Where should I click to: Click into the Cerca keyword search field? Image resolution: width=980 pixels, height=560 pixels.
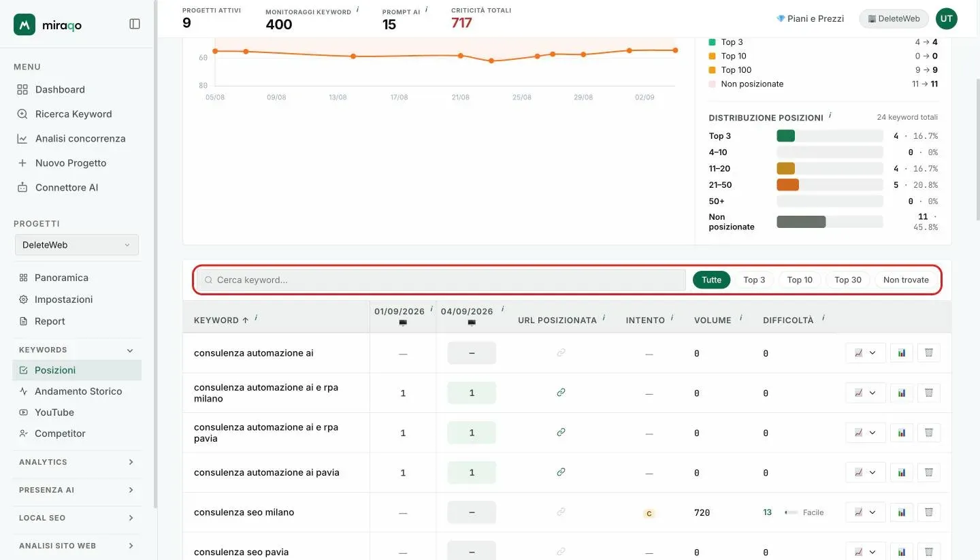coord(441,280)
